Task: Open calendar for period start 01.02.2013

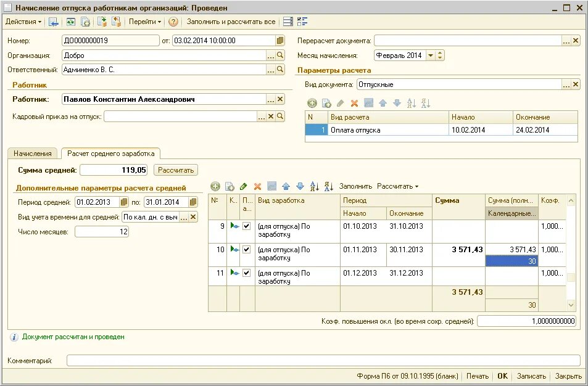Action: pyautogui.click(x=124, y=202)
